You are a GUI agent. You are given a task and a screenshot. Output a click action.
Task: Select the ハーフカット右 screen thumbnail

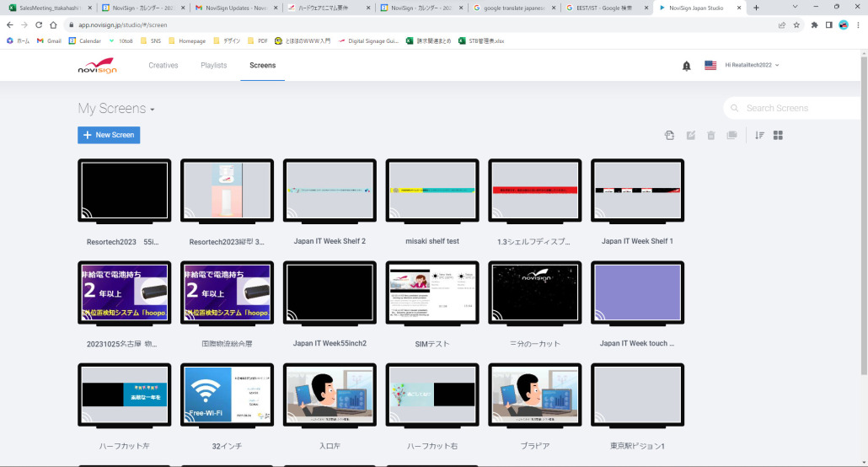coord(432,395)
